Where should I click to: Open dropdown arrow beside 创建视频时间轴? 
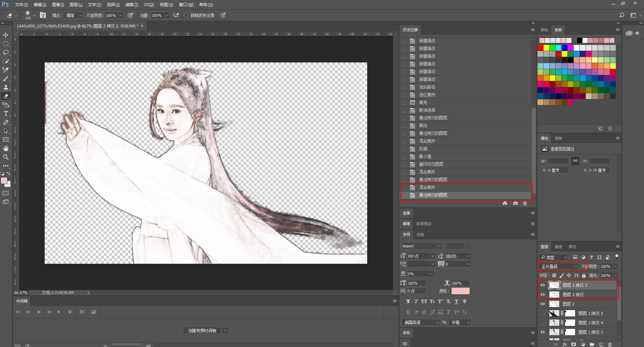(225, 331)
